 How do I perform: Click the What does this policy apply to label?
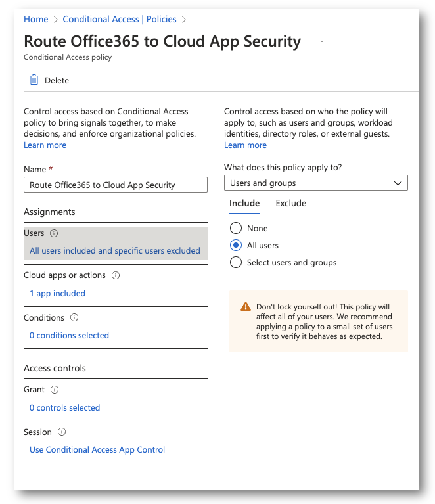pyautogui.click(x=283, y=168)
